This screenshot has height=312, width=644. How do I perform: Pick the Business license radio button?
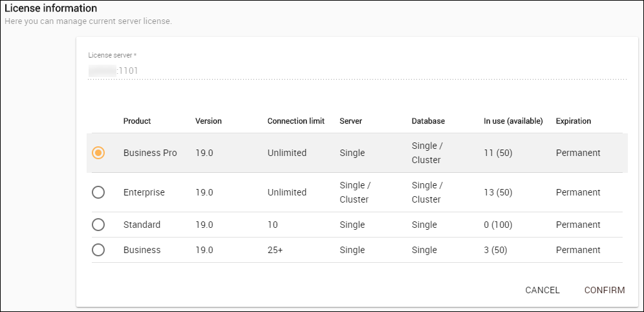point(98,250)
